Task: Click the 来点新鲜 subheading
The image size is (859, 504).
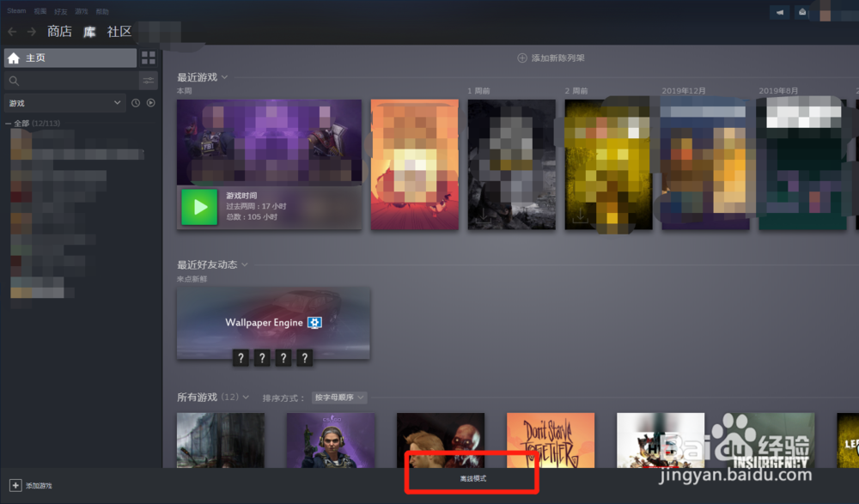Action: click(192, 279)
